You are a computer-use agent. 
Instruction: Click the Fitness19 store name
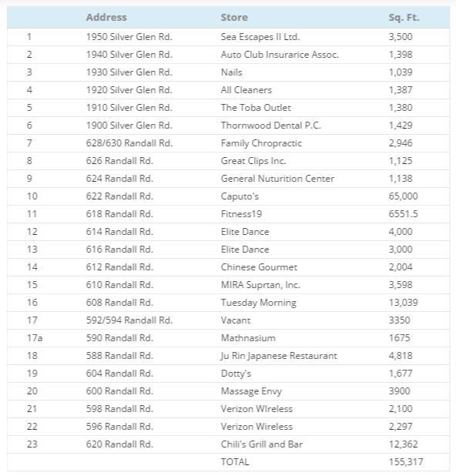click(x=241, y=214)
